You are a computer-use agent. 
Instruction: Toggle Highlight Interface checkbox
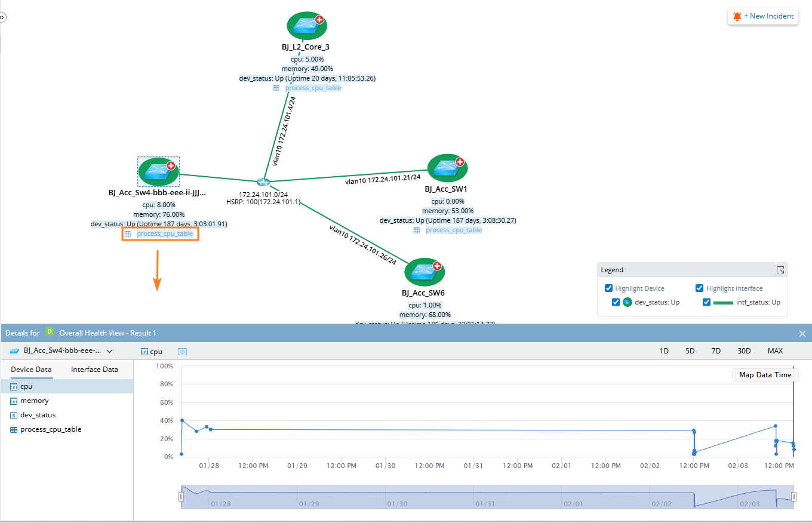pos(700,288)
